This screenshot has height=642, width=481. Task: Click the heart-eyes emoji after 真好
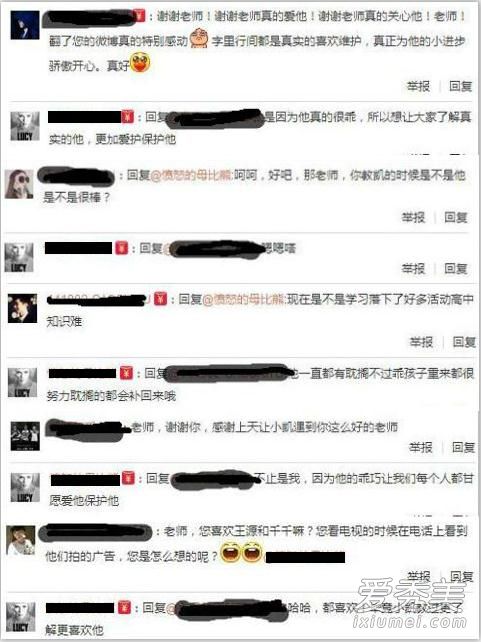click(140, 63)
